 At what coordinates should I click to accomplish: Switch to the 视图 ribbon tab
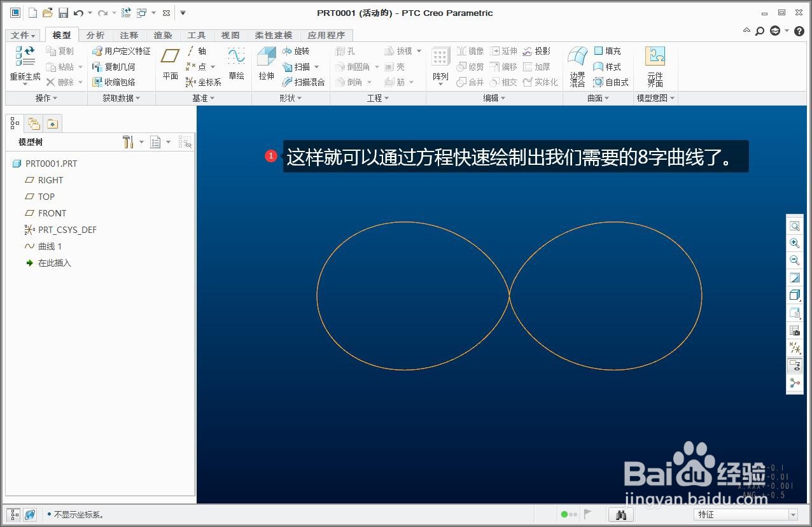coord(230,36)
